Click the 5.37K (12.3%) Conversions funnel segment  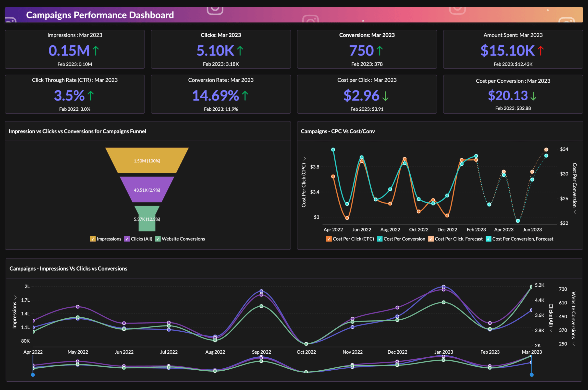point(147,218)
